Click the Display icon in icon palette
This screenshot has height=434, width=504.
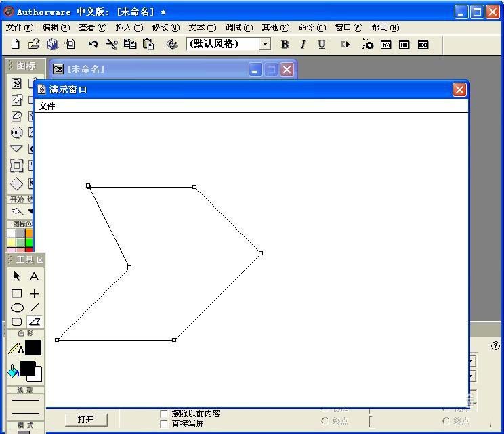click(16, 83)
